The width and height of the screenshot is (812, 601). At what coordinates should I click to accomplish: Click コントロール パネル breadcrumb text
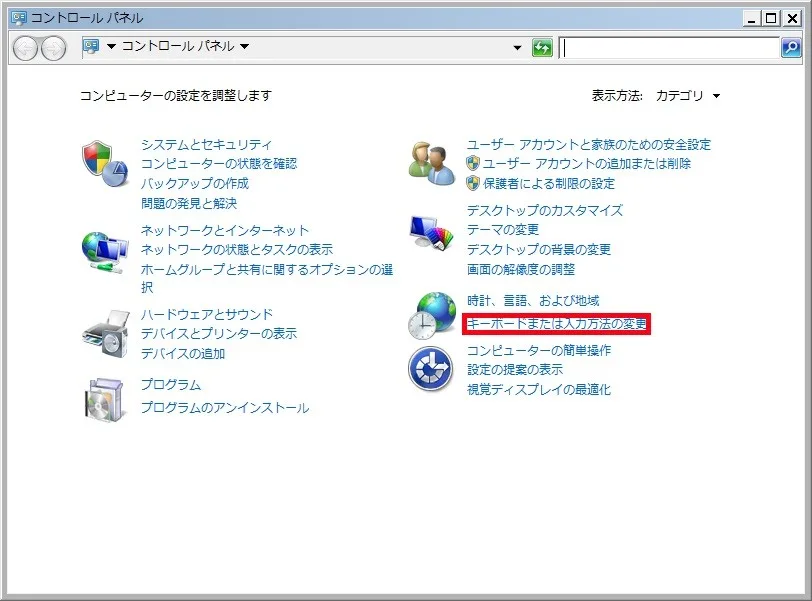click(178, 46)
